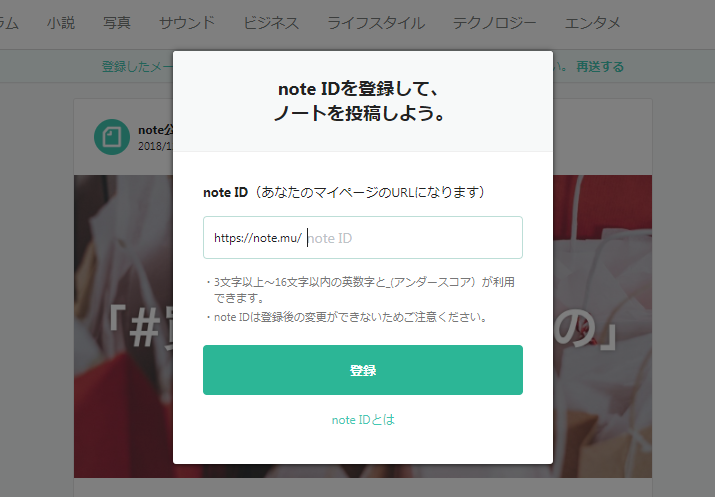Open the ビジネス category tab

tap(271, 23)
